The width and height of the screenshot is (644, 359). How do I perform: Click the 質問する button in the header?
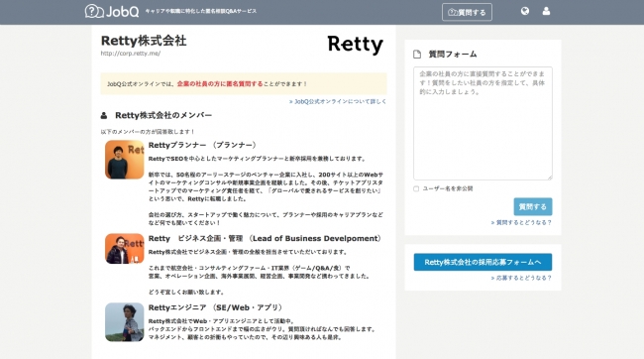[467, 12]
